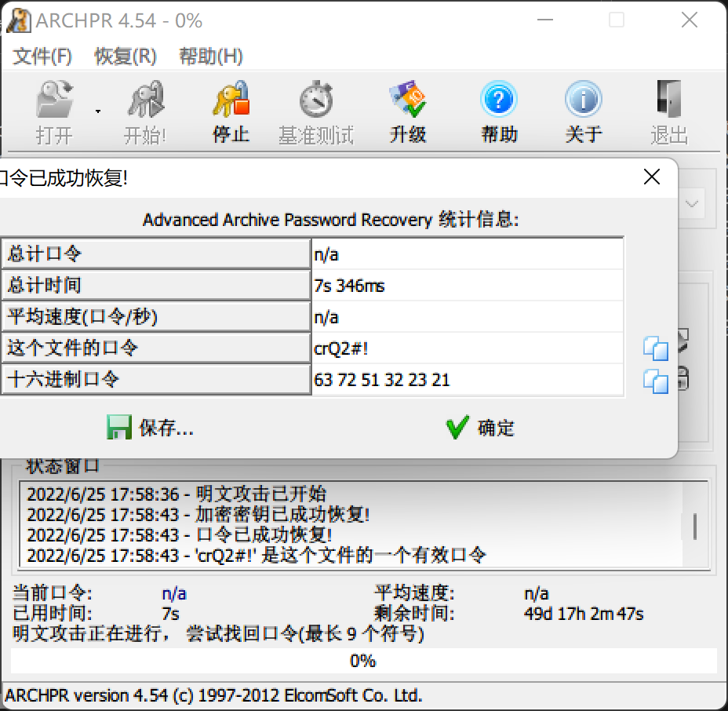Screen dimensions: 728x711
Task: Copy the file password crQ2#! icon
Action: click(656, 348)
